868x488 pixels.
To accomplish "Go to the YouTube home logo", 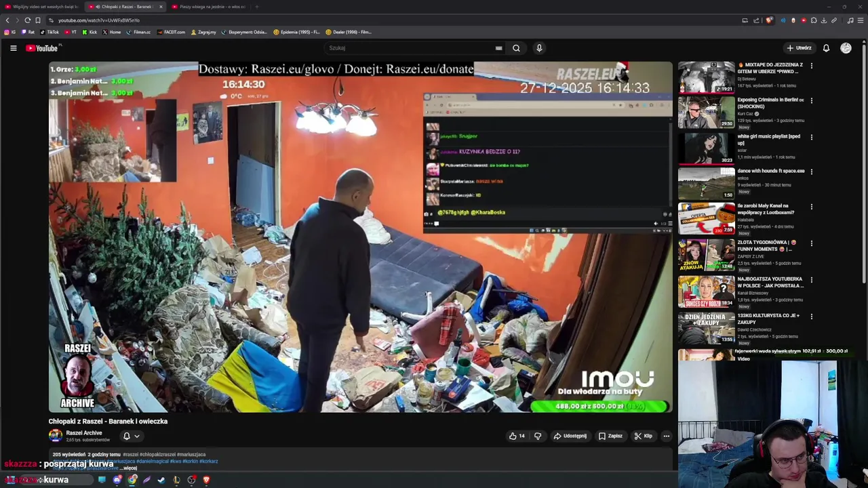I will [42, 48].
